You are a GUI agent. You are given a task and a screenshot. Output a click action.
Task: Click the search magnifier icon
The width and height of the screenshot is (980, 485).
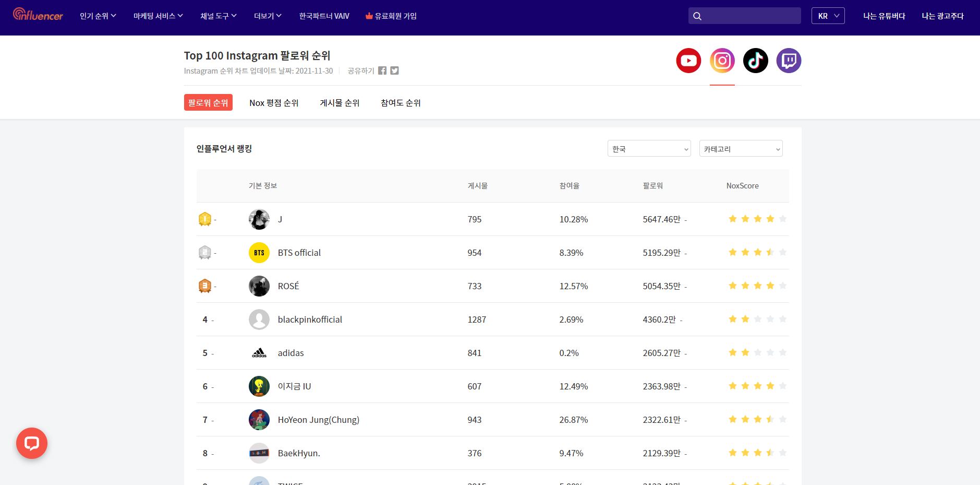[x=697, y=16]
